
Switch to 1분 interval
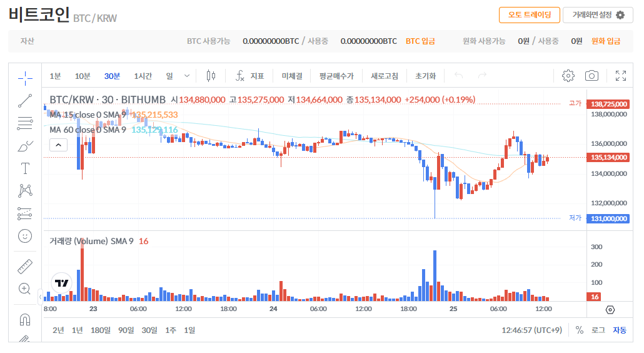55,76
